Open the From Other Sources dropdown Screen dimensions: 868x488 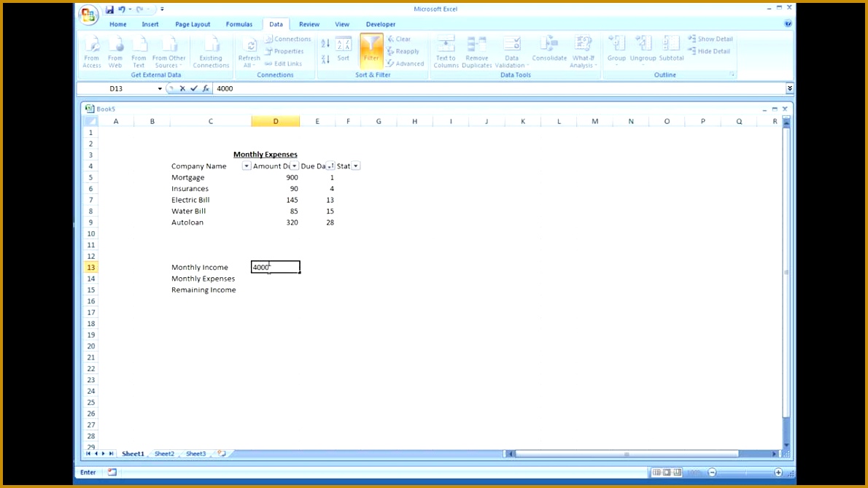168,52
